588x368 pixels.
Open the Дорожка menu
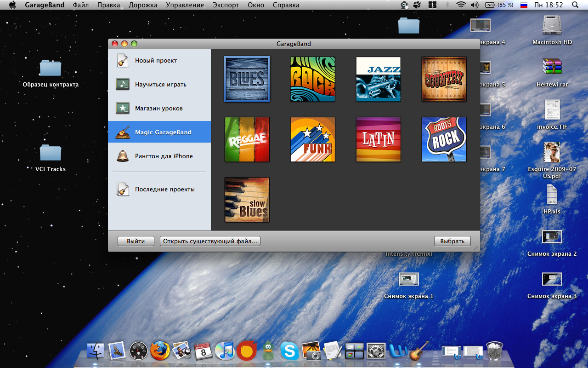point(143,5)
